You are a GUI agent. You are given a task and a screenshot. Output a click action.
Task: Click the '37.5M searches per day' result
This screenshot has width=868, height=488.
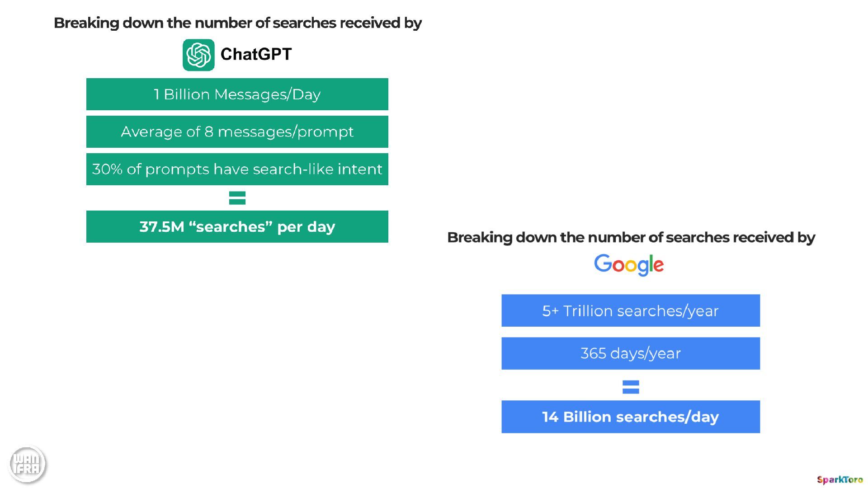coord(237,226)
